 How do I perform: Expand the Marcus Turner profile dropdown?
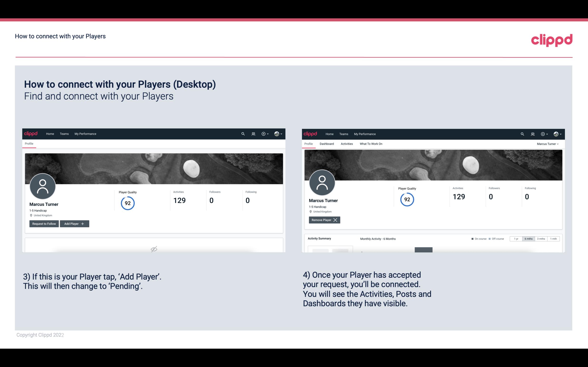[548, 144]
